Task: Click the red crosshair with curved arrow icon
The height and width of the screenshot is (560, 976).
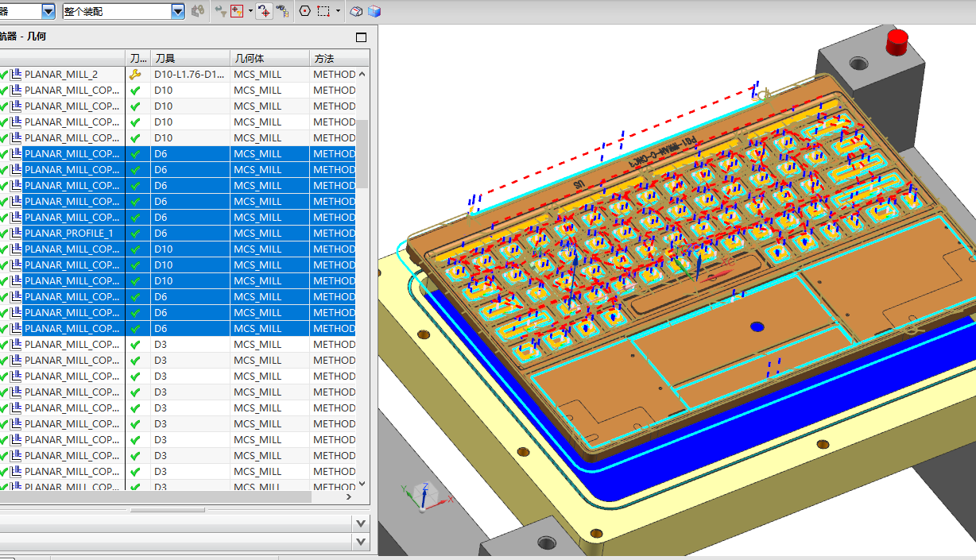Action: [264, 11]
